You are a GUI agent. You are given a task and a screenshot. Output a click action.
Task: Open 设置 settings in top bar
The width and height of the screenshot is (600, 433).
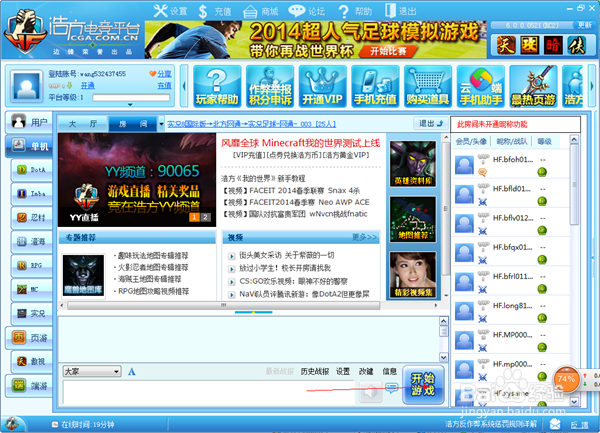[x=170, y=11]
